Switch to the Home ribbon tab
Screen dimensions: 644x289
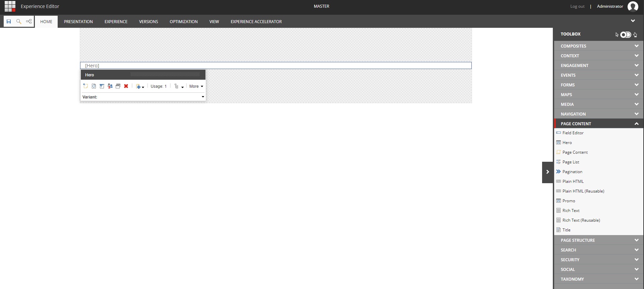click(x=46, y=22)
